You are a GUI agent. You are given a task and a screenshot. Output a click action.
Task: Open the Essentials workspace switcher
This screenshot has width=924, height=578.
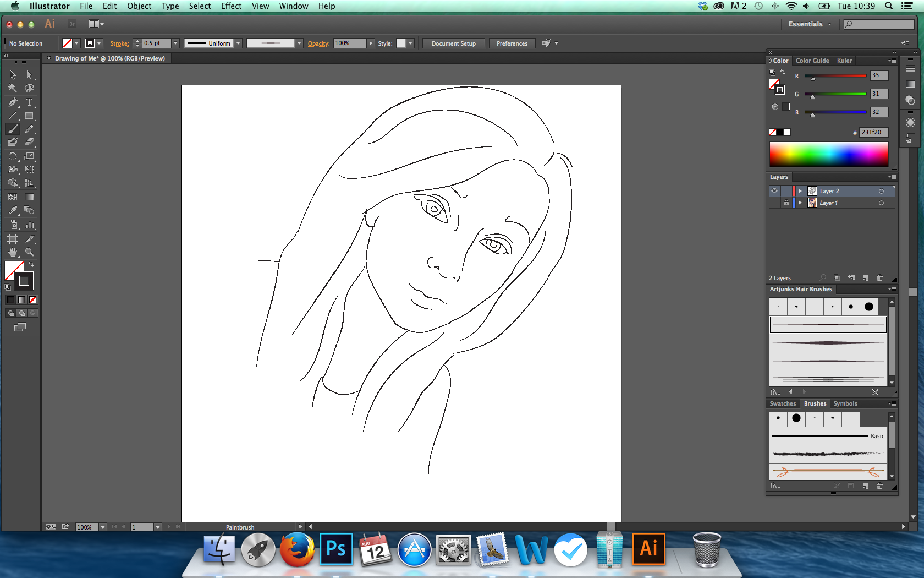click(810, 24)
